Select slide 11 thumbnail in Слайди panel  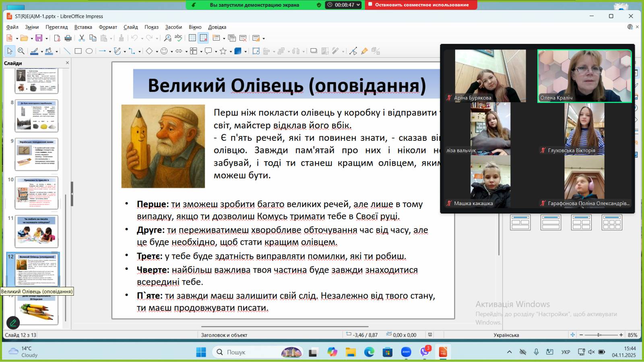(37, 231)
